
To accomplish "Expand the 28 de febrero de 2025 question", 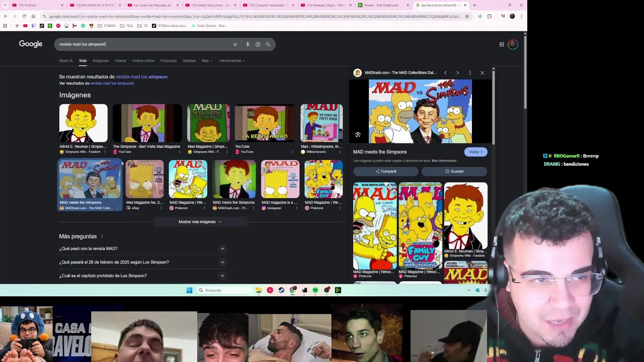I will tap(142, 262).
